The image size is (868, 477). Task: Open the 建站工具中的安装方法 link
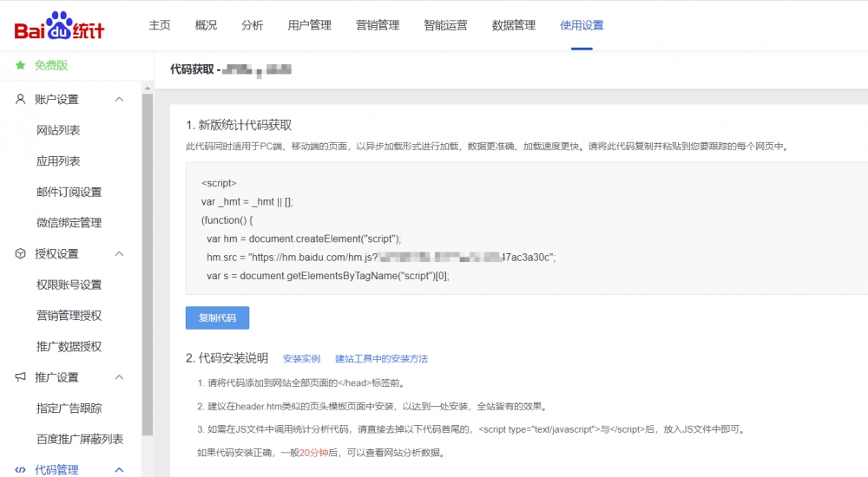[x=381, y=358]
